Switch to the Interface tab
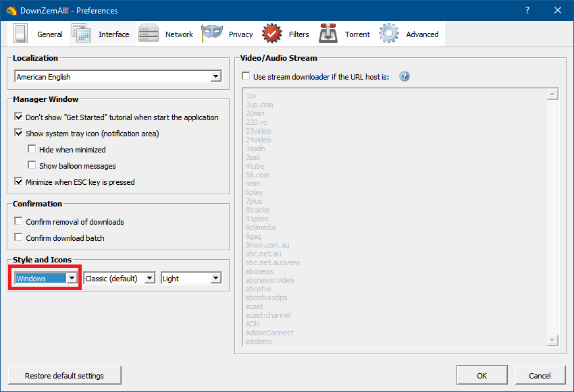 102,34
